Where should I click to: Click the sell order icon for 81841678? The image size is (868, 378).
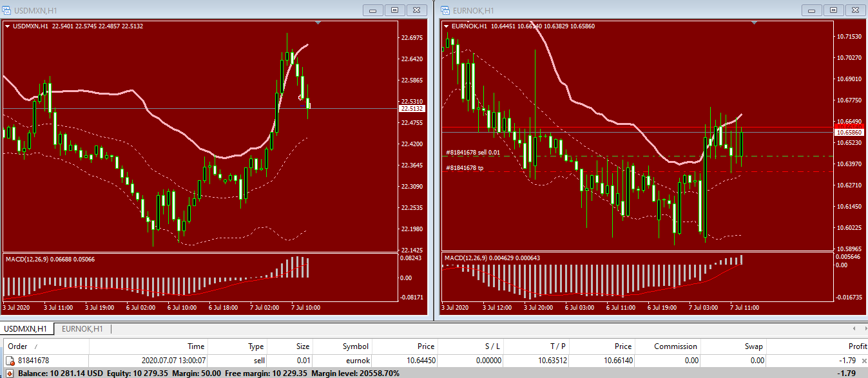[x=10, y=361]
